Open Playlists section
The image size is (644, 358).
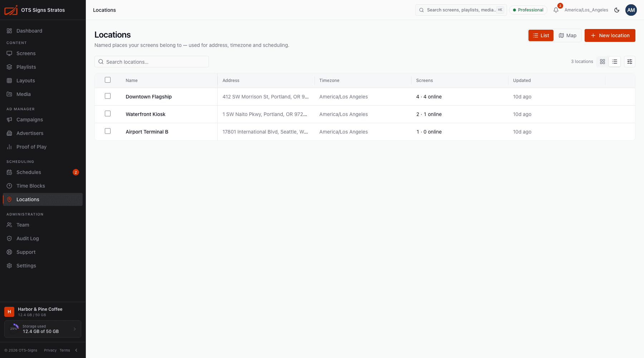pyautogui.click(x=43, y=67)
